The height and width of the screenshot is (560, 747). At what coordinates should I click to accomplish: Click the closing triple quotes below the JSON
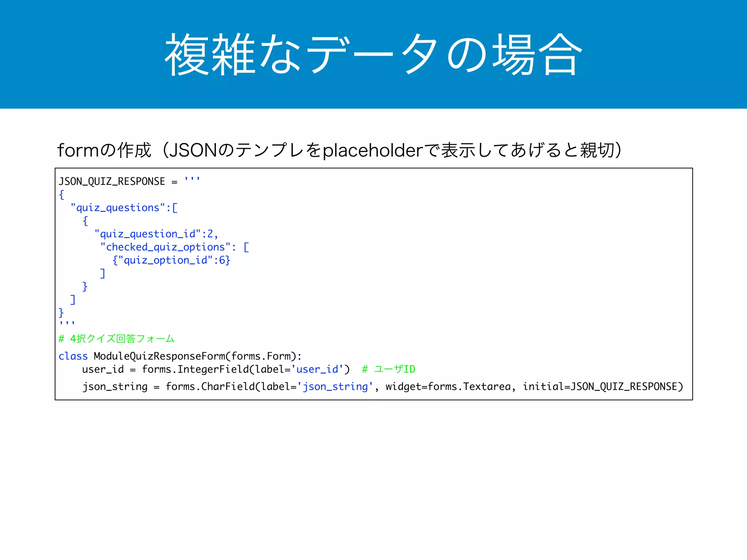[x=67, y=324]
